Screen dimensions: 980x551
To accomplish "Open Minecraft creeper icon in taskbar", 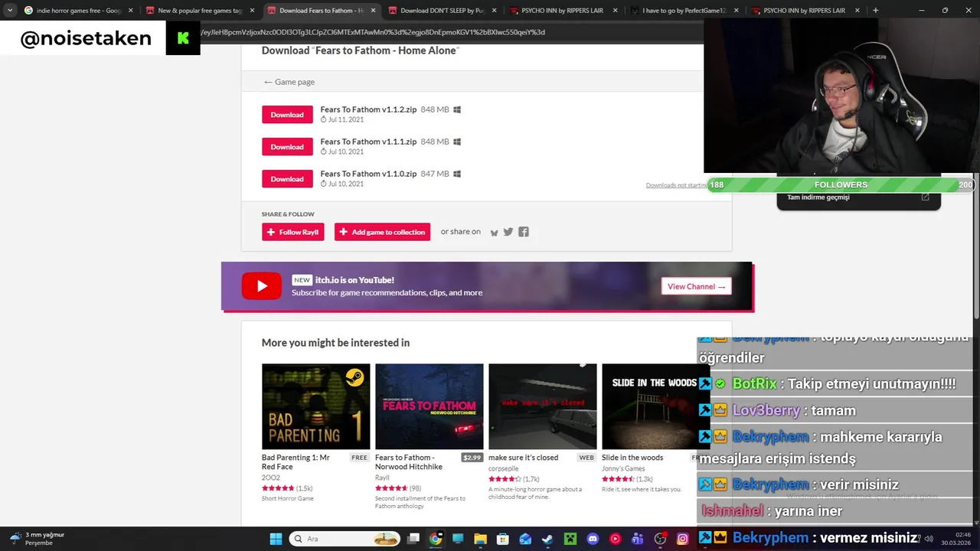I will click(x=570, y=539).
